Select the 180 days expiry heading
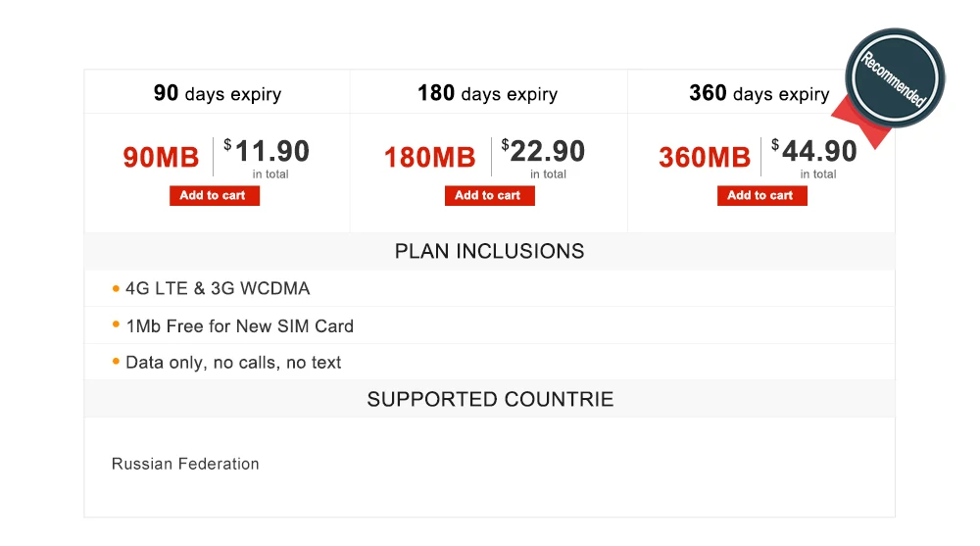The width and height of the screenshot is (980, 546). click(487, 94)
